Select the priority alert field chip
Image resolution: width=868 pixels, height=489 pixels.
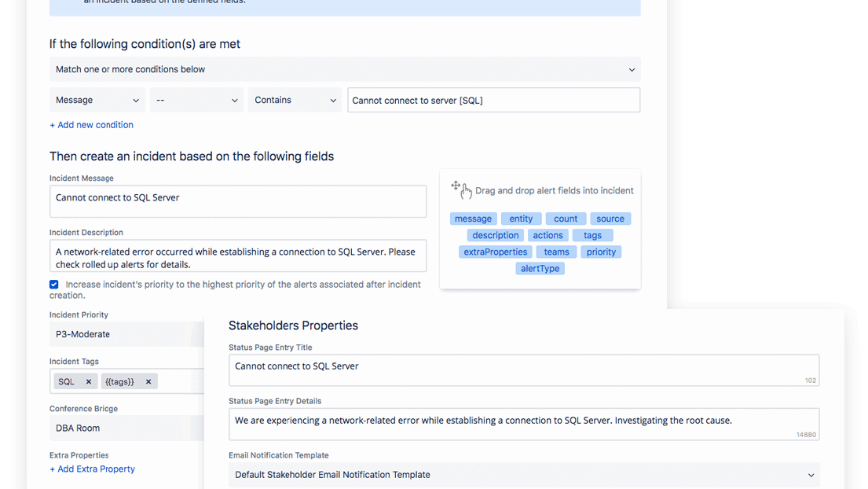601,252
